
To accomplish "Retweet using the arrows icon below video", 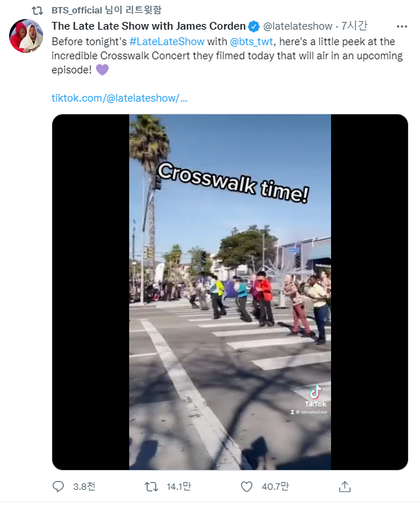I will point(151,486).
